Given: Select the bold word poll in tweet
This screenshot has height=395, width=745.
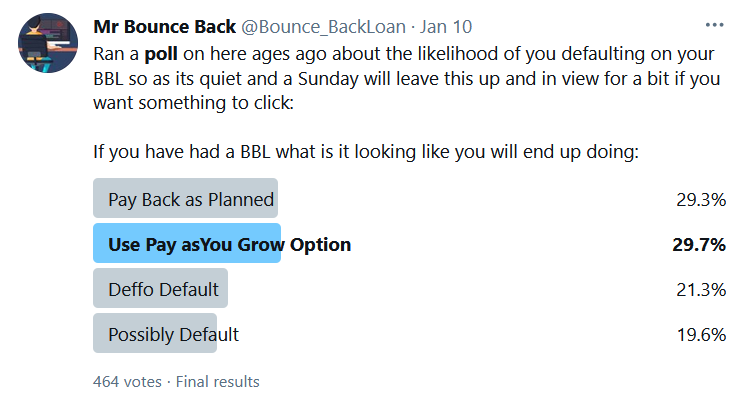Looking at the screenshot, I should pyautogui.click(x=161, y=54).
